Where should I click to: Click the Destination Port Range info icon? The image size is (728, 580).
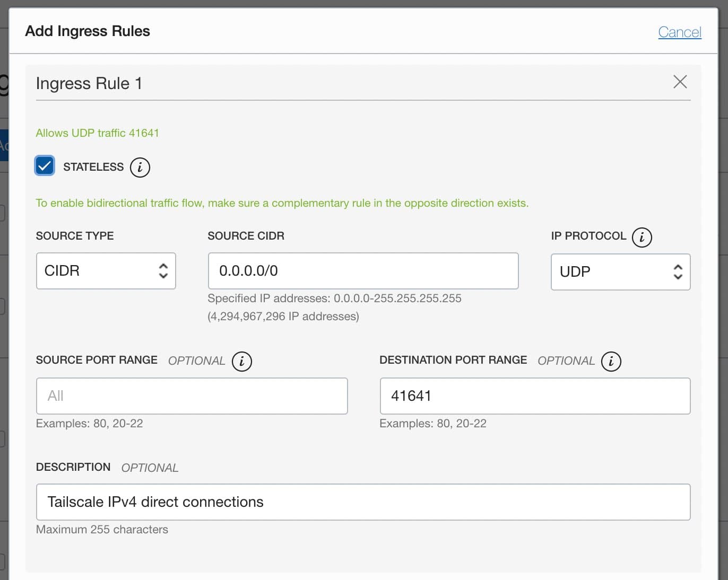pyautogui.click(x=612, y=361)
